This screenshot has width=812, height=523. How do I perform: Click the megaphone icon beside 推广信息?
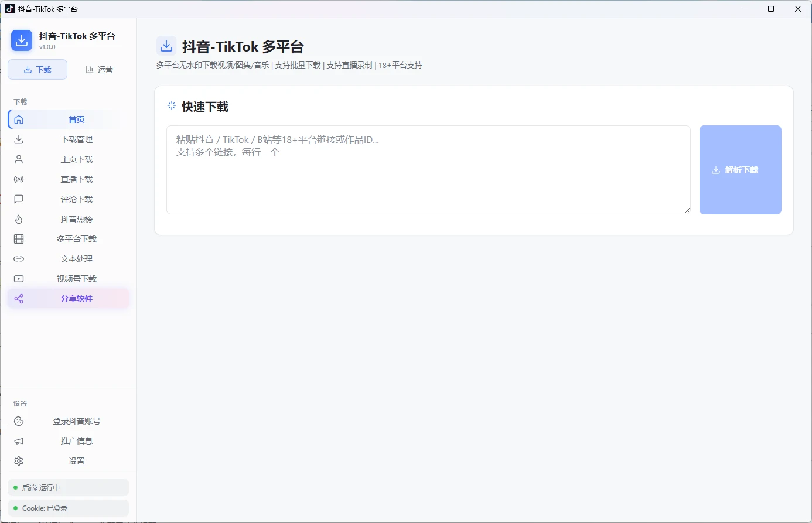(19, 441)
